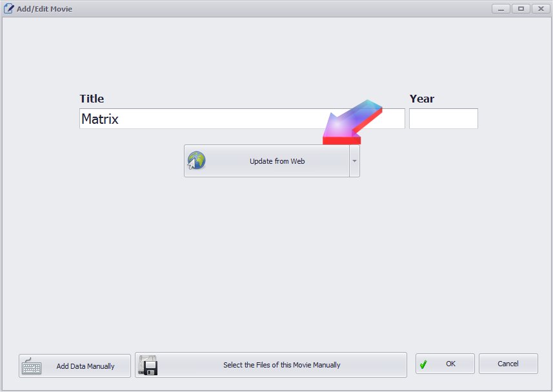The width and height of the screenshot is (553, 392).
Task: Click the keyboard icon beside Add Data Manually
Action: pos(32,366)
